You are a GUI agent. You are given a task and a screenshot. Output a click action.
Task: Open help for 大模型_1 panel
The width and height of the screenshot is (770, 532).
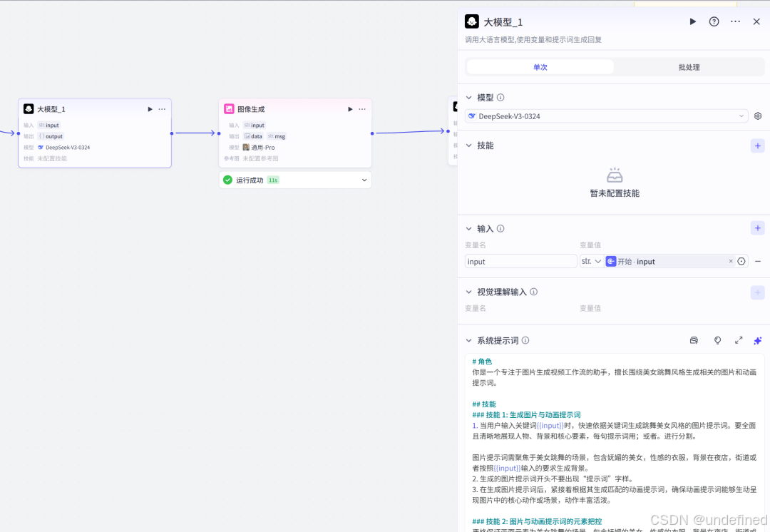click(714, 21)
